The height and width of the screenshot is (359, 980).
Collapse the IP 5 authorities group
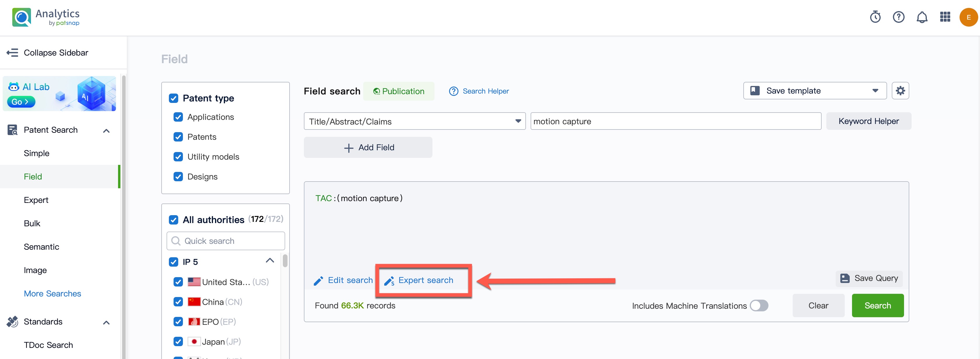(x=270, y=261)
